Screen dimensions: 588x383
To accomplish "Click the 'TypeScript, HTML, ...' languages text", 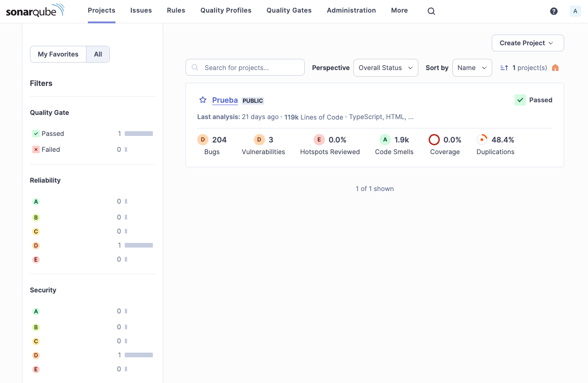I will pos(381,117).
